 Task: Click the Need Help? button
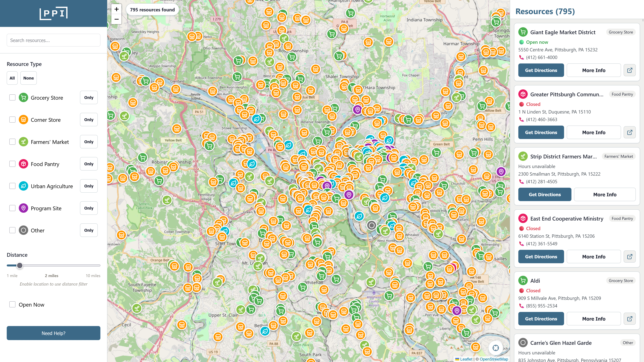(54, 333)
